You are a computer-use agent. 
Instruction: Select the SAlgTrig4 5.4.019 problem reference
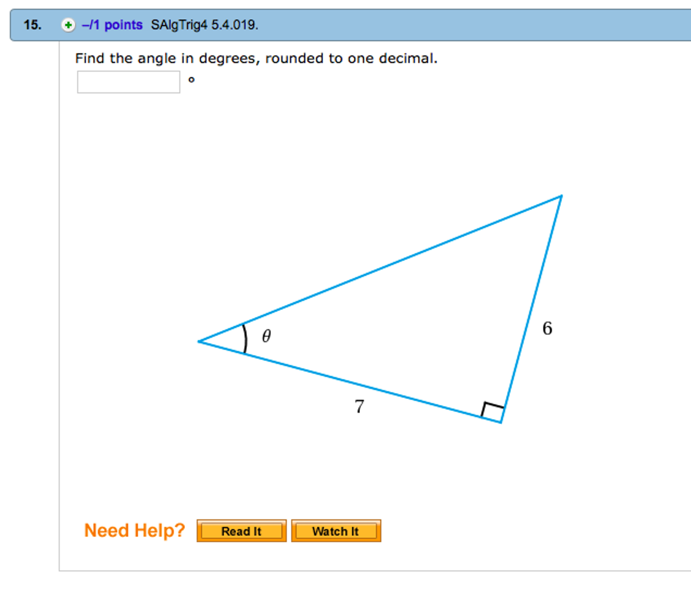[x=202, y=25]
